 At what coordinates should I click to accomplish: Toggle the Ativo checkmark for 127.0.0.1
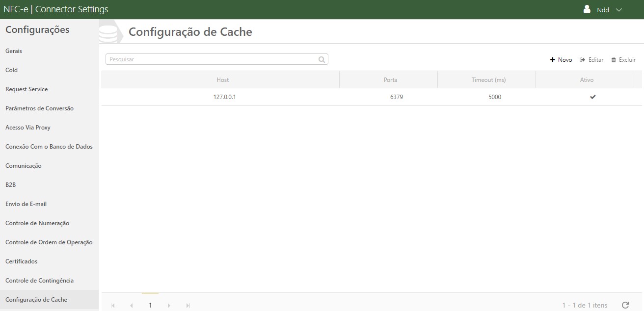[x=592, y=97]
